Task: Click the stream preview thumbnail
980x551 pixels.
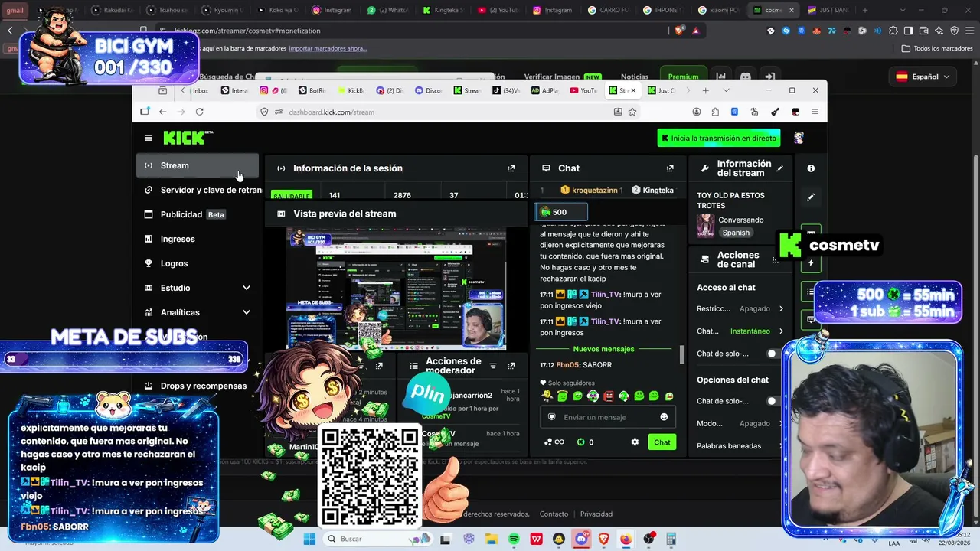Action: pos(396,289)
